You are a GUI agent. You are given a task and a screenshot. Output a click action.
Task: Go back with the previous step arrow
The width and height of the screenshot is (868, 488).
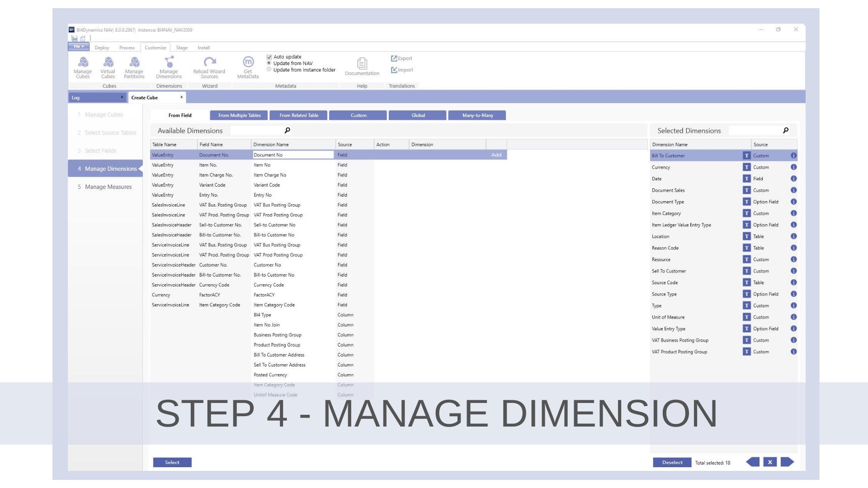[753, 462]
